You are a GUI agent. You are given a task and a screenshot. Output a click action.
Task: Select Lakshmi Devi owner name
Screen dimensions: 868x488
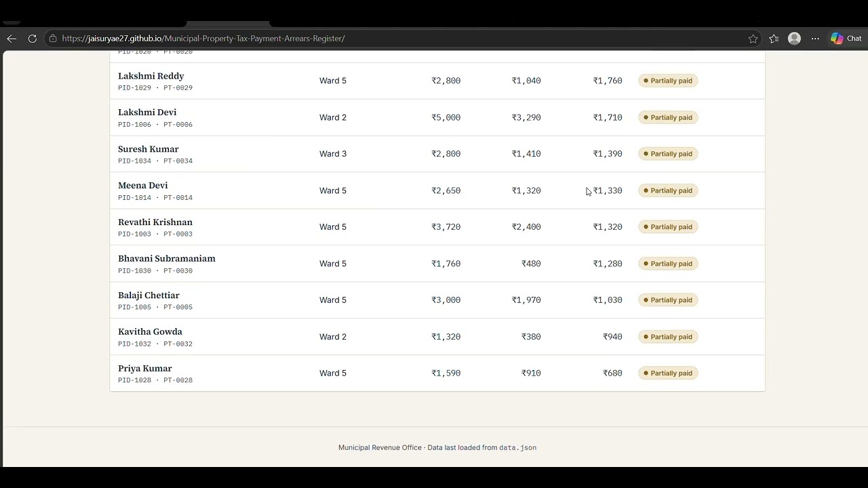pyautogui.click(x=147, y=113)
